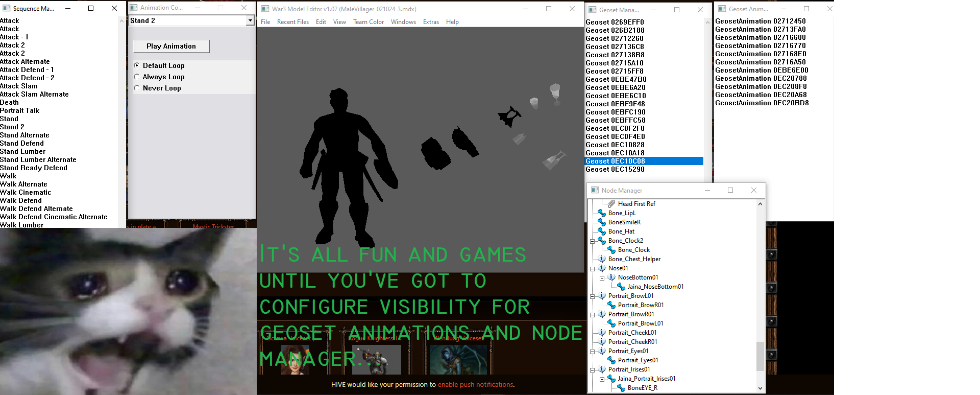Click the bone icon of Bone_Clock
Viewport: 980px width, 395px height.
click(611, 249)
